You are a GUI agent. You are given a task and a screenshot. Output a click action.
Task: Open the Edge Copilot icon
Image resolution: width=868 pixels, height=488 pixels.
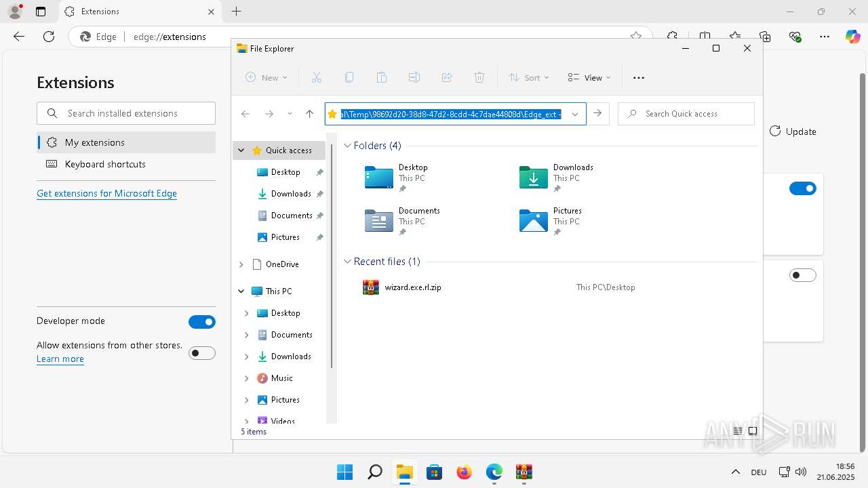click(x=852, y=37)
